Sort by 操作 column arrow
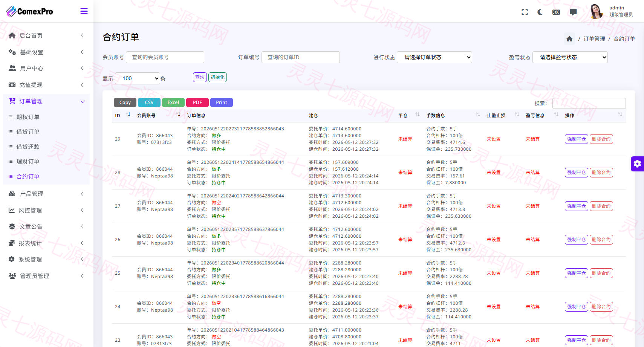The height and width of the screenshot is (347, 644). (x=620, y=115)
